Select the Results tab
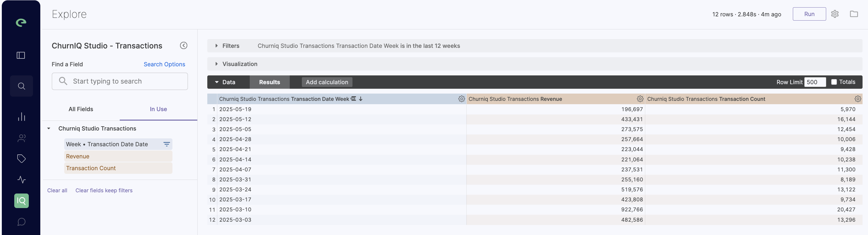Screen dimensions: 868x235 click(269, 82)
